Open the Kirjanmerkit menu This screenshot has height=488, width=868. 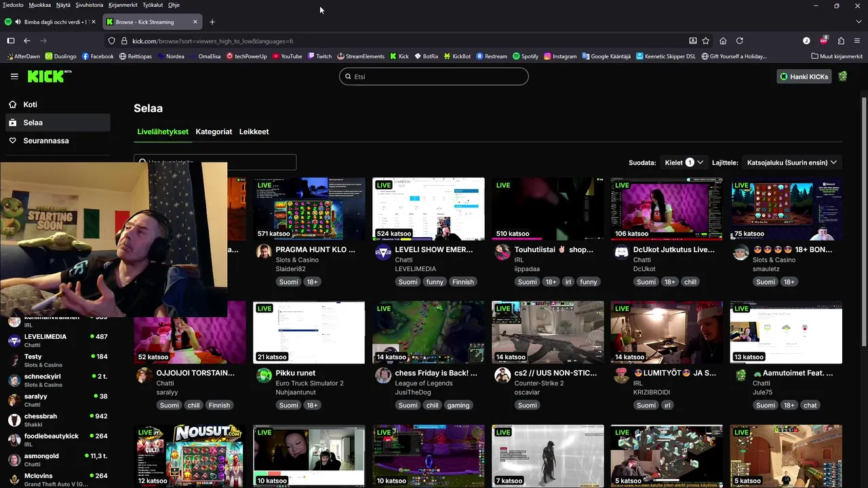[x=123, y=5]
